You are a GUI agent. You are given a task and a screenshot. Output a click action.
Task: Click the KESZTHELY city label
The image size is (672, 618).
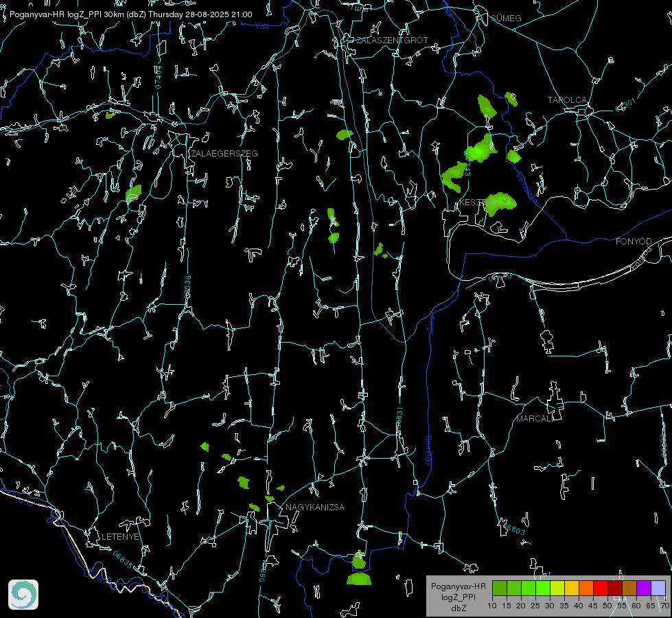click(x=483, y=202)
